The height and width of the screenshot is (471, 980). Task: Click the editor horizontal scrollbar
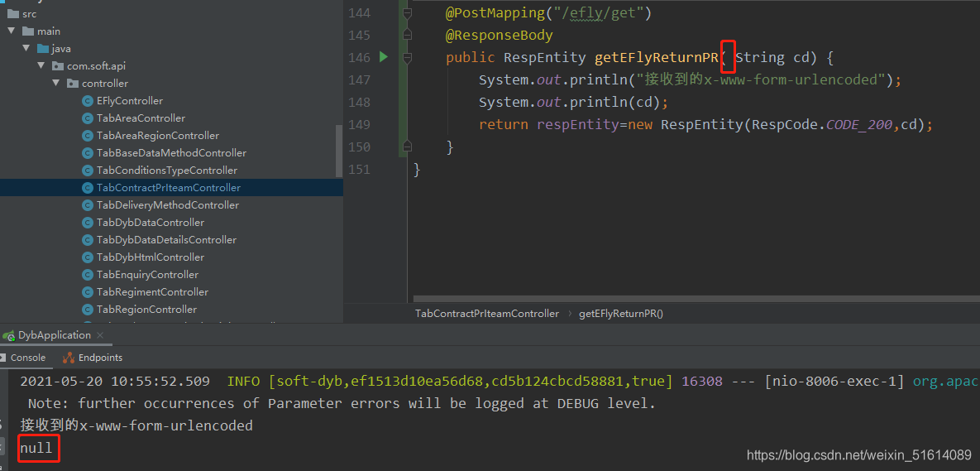pyautogui.click(x=696, y=300)
